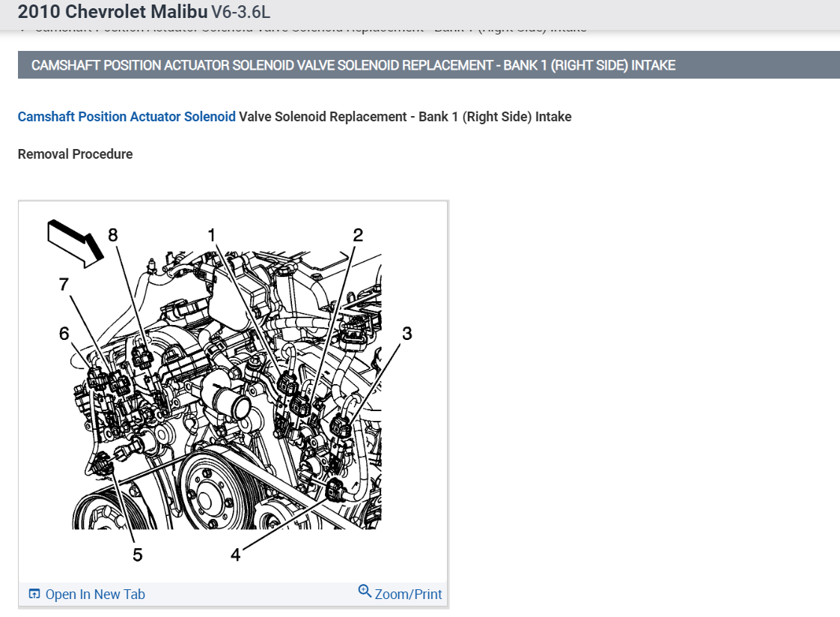Screen dimensions: 840x617
Task: Click callout number 1 in diagram
Action: click(x=211, y=235)
